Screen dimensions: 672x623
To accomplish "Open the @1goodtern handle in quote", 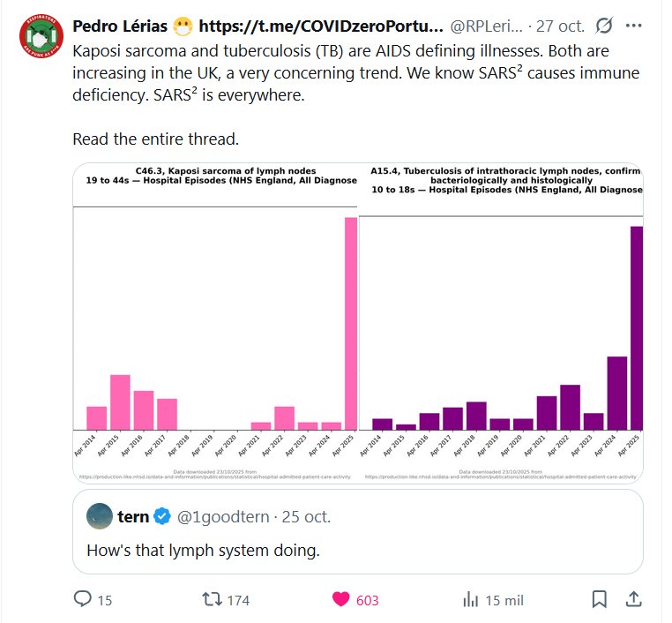I will [x=221, y=515].
